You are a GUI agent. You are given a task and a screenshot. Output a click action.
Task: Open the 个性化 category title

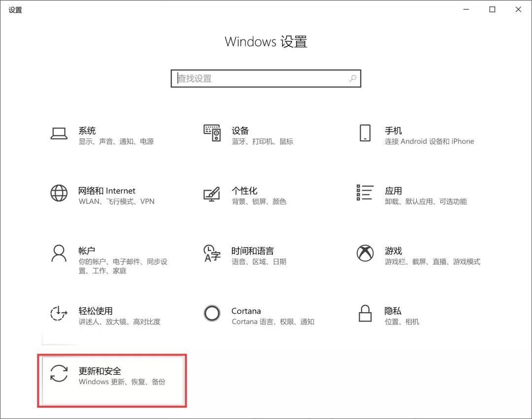pos(244,191)
